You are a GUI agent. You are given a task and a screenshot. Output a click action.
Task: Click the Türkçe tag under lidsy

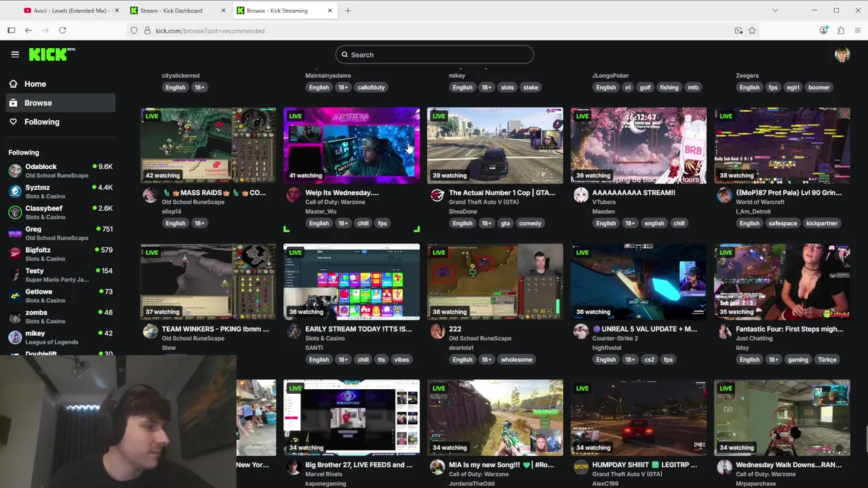(x=827, y=360)
